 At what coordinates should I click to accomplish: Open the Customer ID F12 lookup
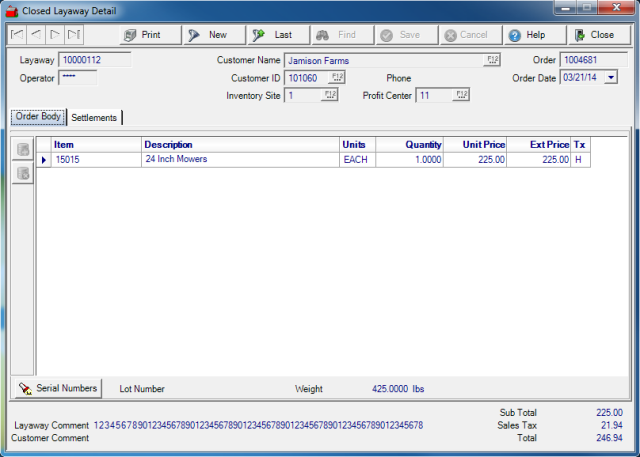point(337,78)
